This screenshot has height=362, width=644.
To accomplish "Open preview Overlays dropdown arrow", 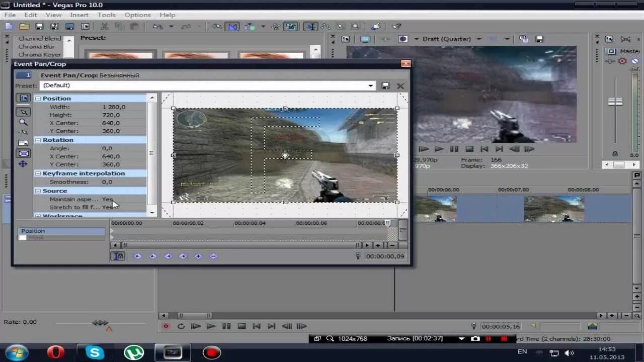I will [507, 39].
